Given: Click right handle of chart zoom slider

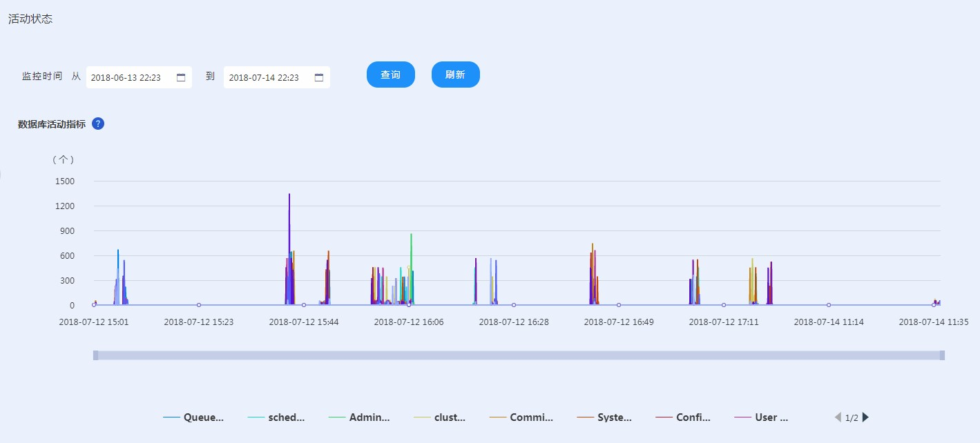Looking at the screenshot, I should coord(942,355).
